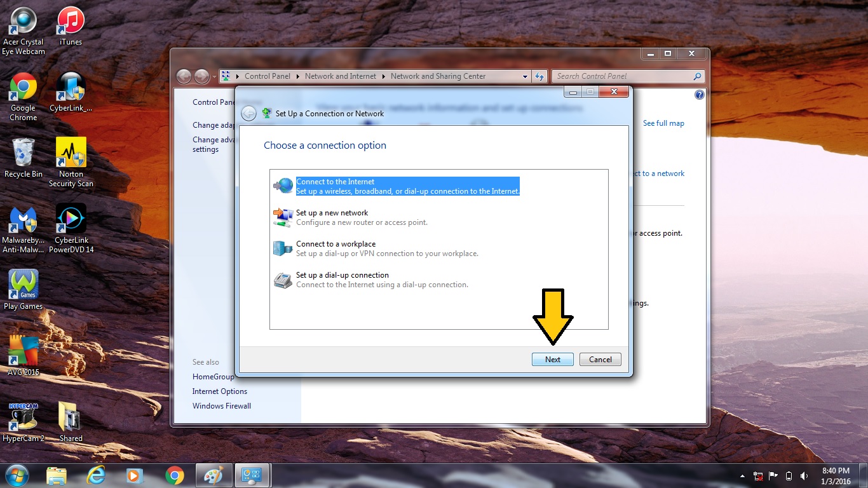Expand the arrow before the Control Panel breadcrumb

237,76
